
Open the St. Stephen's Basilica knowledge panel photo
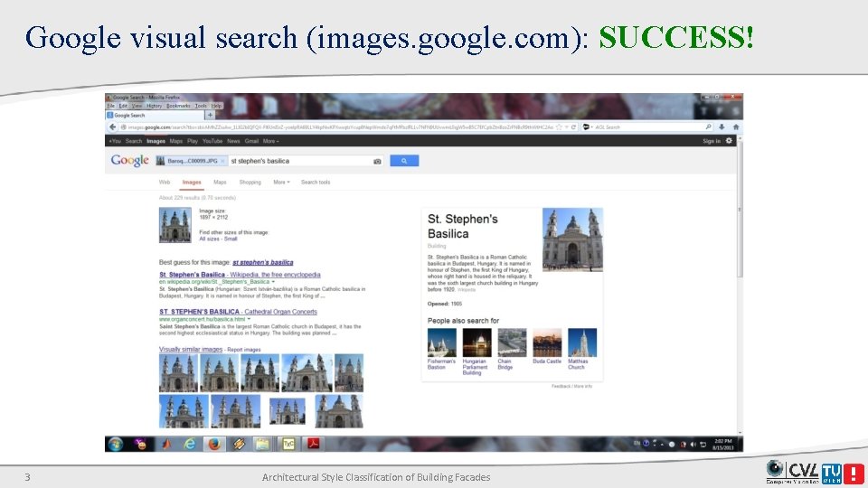click(x=572, y=239)
